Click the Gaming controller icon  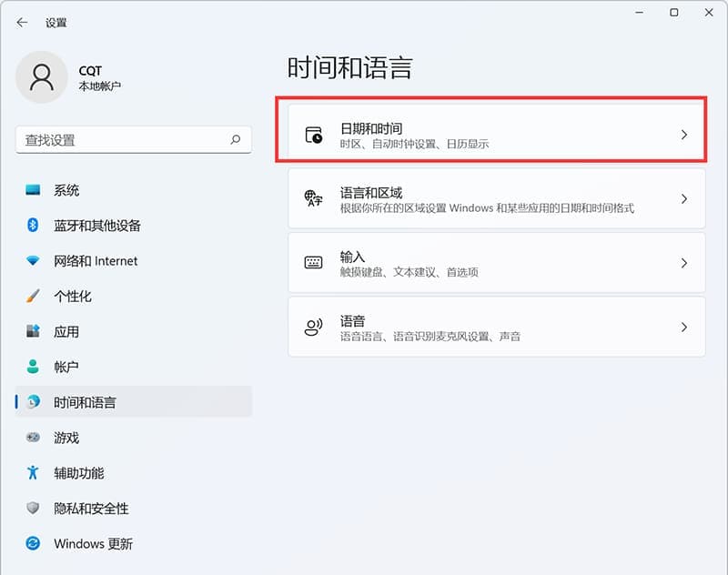34,438
